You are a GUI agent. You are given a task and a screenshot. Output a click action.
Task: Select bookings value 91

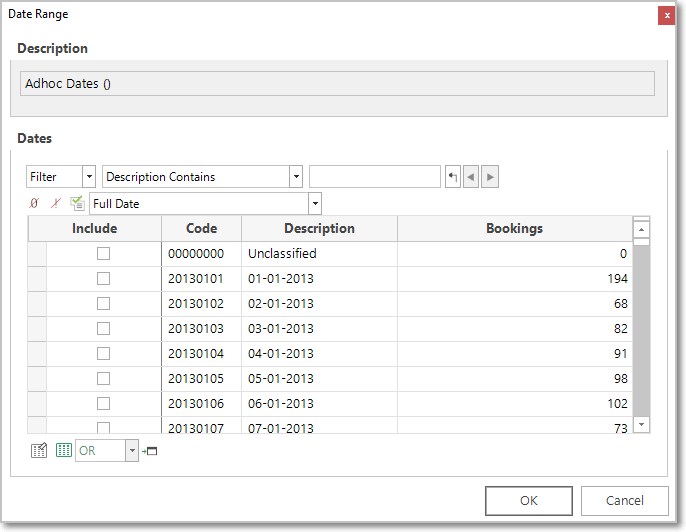(514, 354)
